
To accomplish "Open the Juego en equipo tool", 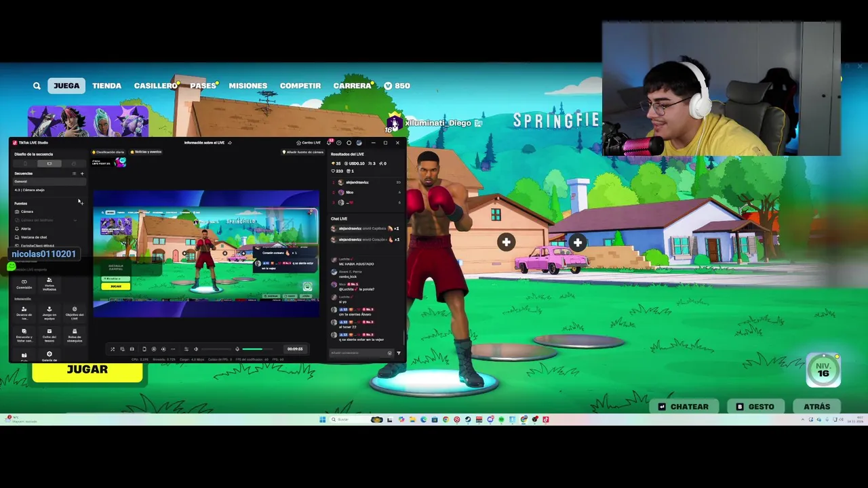I will click(x=50, y=313).
